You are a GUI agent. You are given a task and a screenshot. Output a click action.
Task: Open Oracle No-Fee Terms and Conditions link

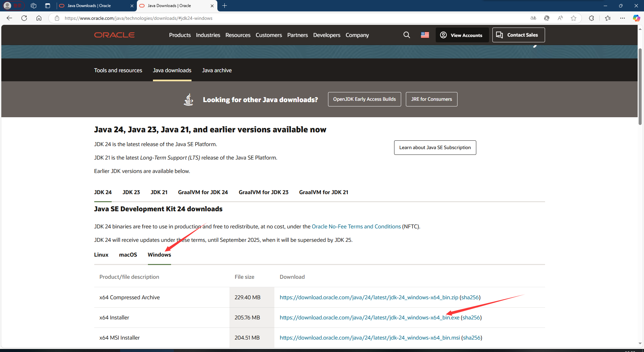[x=356, y=226]
